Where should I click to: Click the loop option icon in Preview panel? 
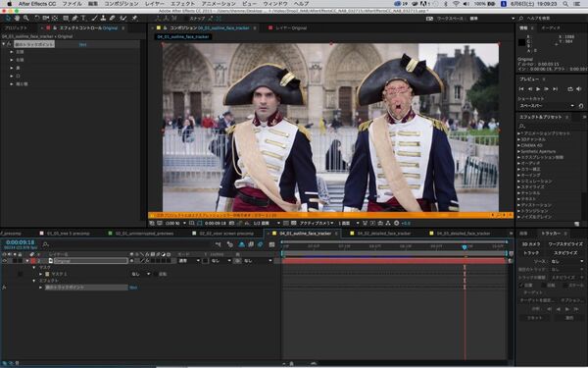(570, 89)
